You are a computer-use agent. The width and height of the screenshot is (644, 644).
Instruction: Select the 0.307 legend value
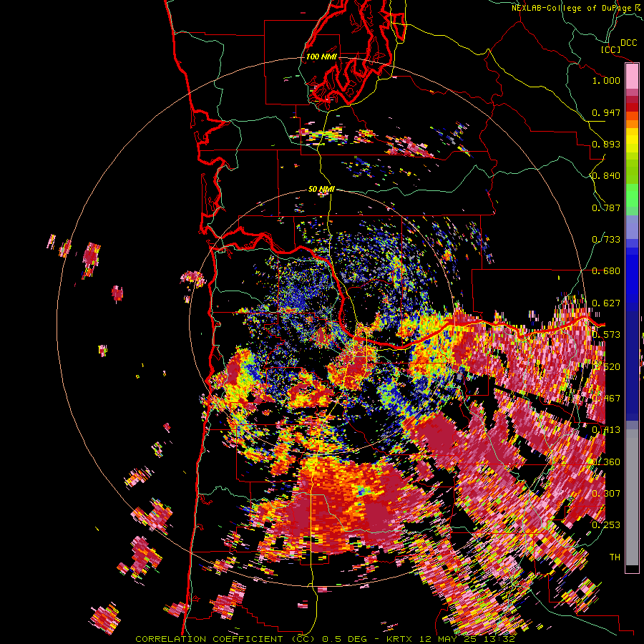click(x=606, y=494)
